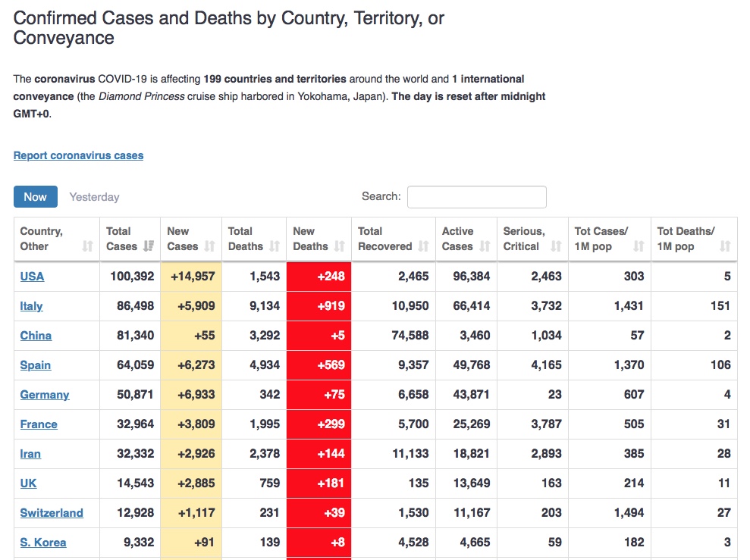Click Serious, Critical sort icon

tap(556, 246)
